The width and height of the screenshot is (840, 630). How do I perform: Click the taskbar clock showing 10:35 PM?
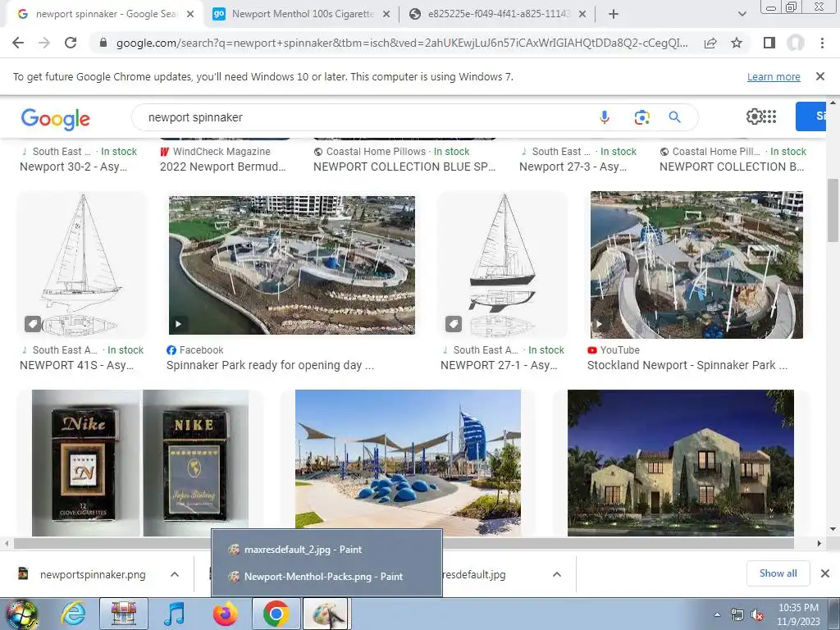[798, 614]
